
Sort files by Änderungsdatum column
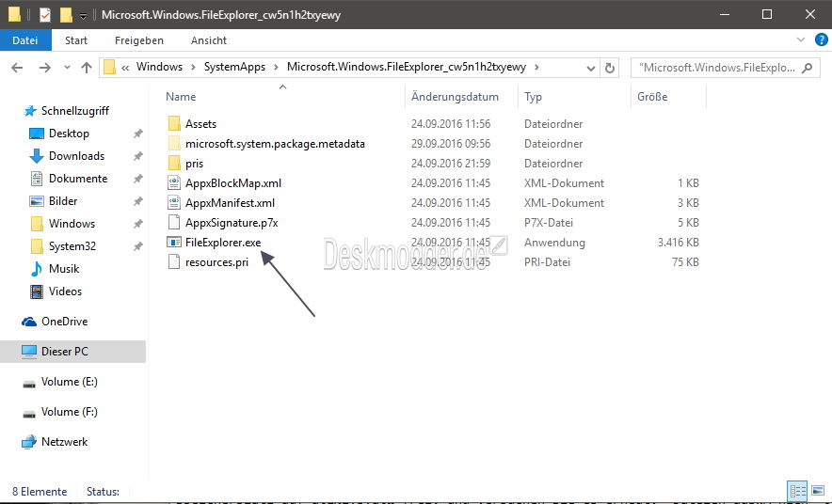[455, 97]
